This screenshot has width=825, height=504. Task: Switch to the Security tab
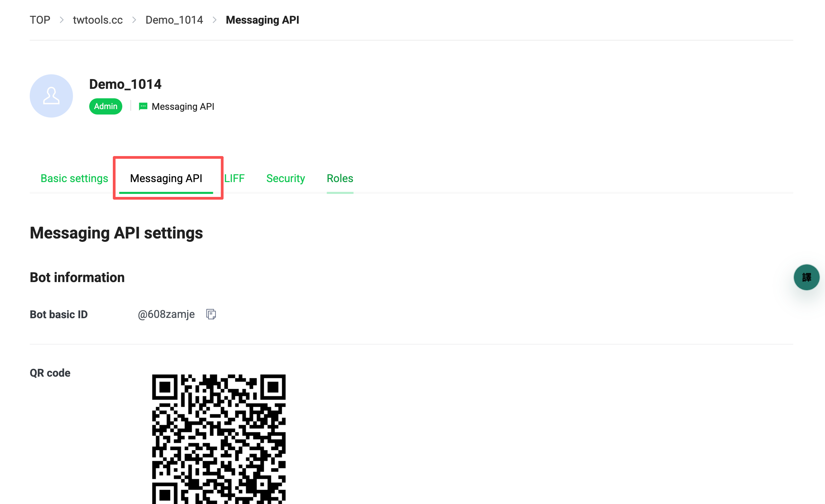tap(285, 178)
